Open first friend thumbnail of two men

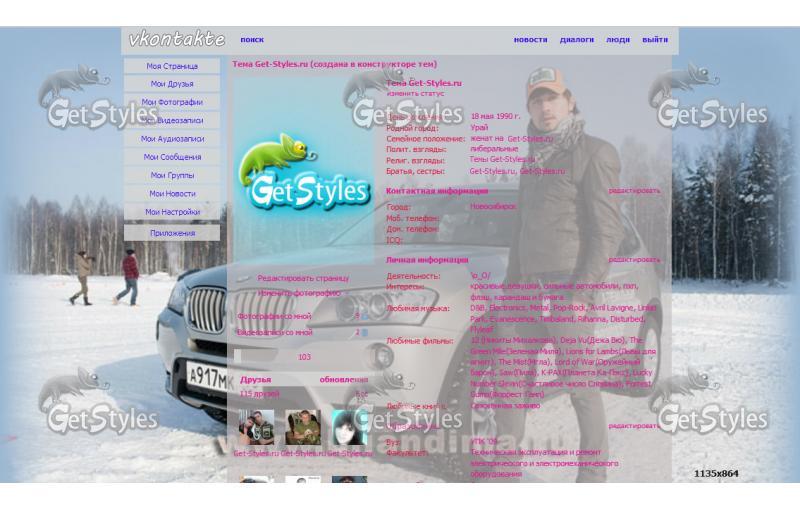(257, 427)
